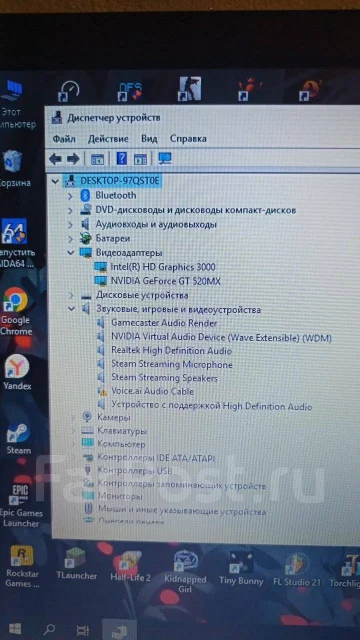Open the Действие menu

108,139
